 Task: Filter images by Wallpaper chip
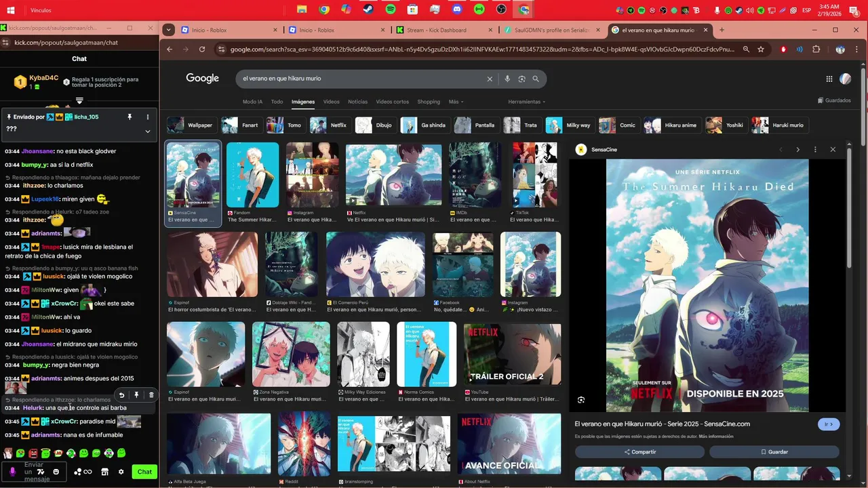click(x=193, y=125)
